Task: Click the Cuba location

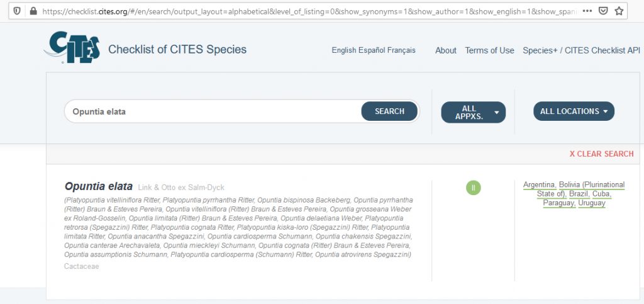Action: [x=602, y=194]
